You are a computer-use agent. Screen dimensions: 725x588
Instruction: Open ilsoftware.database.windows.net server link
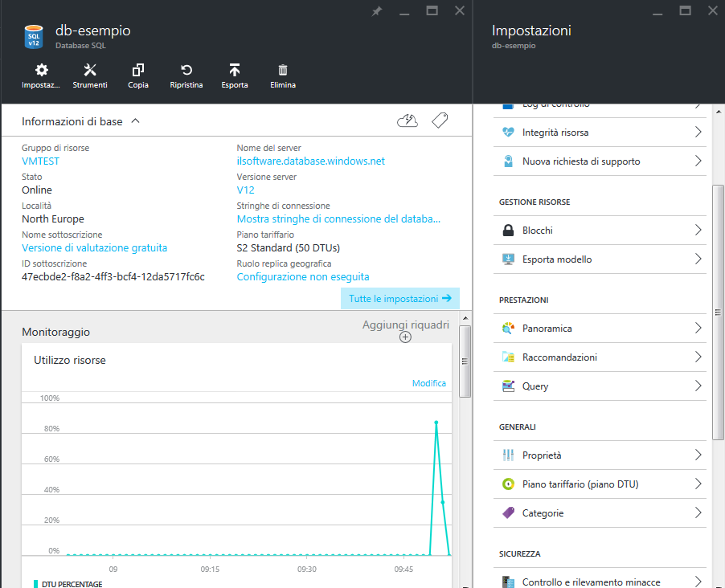[x=311, y=161]
